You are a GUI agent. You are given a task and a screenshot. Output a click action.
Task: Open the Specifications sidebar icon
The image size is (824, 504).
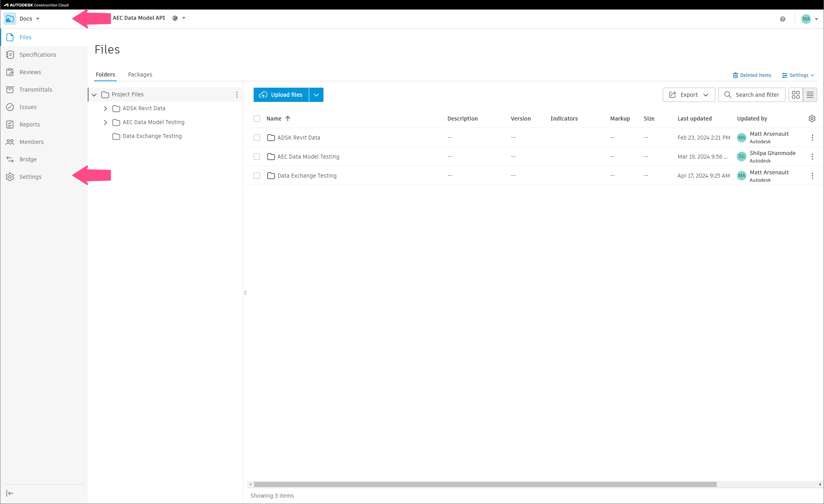[x=10, y=55]
